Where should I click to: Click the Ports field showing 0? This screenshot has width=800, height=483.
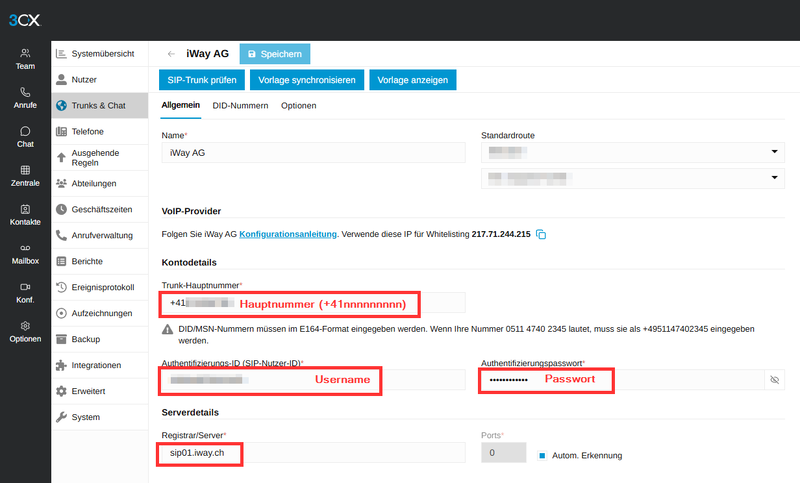click(504, 453)
